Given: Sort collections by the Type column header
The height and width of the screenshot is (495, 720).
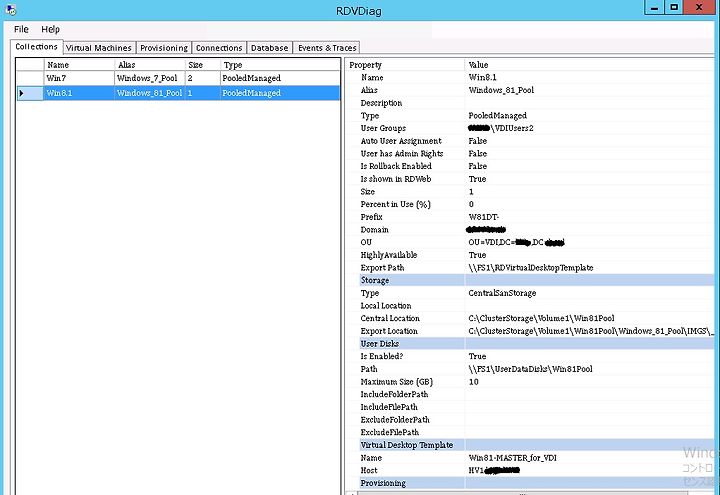Looking at the screenshot, I should 280,65.
